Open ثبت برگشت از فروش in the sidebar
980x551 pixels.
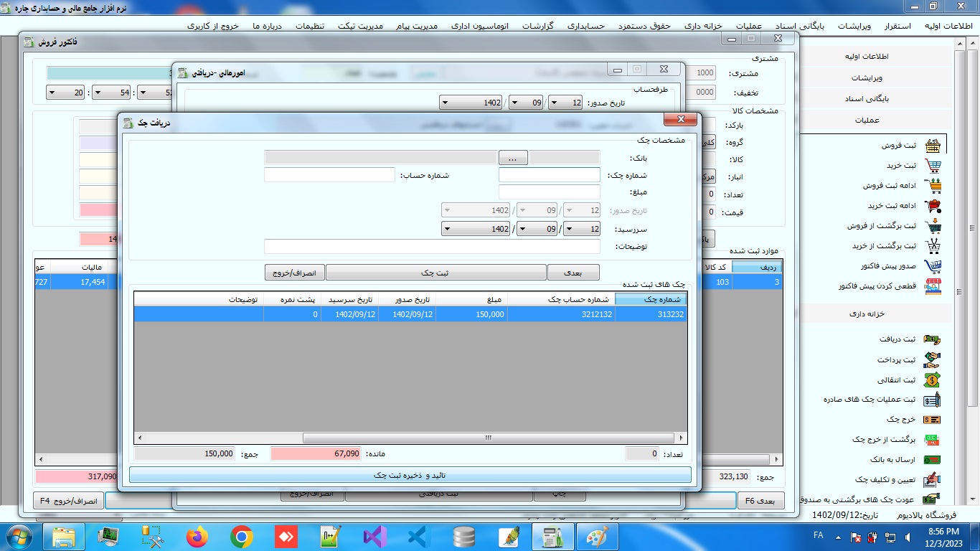pyautogui.click(x=933, y=226)
